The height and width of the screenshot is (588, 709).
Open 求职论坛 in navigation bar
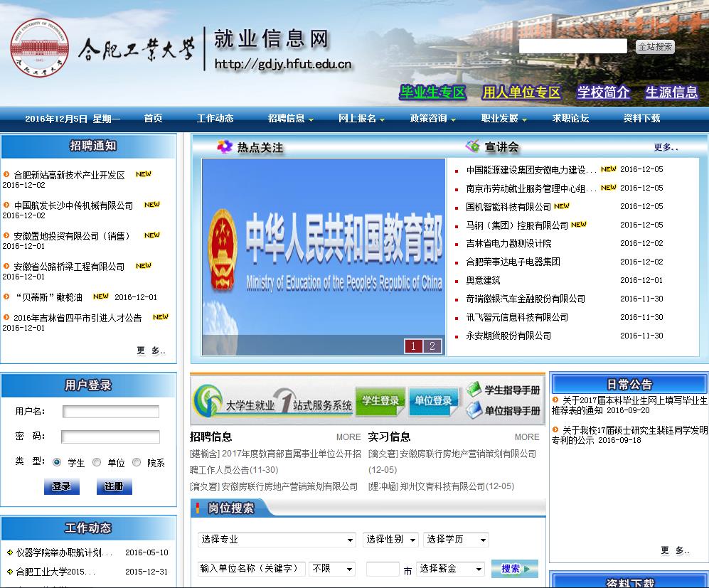coord(570,119)
